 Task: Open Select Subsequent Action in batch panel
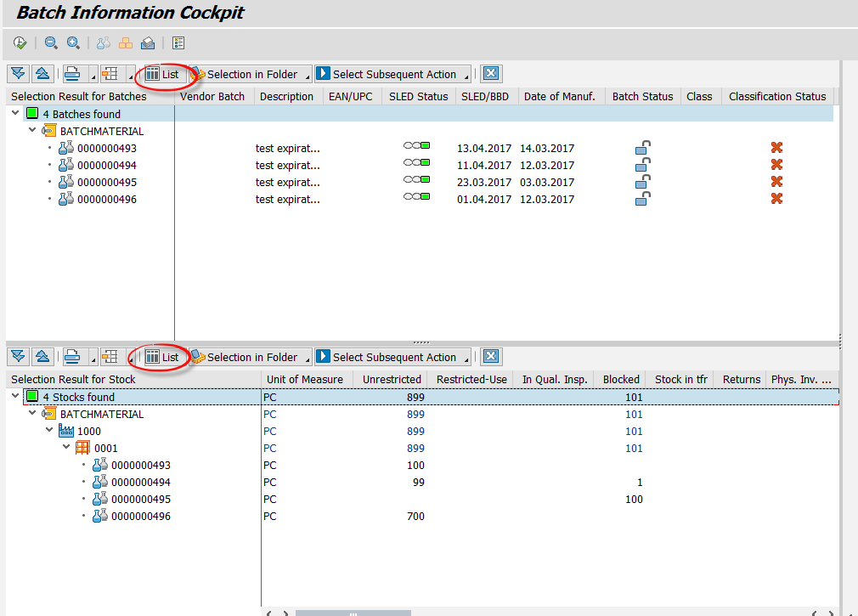[392, 73]
